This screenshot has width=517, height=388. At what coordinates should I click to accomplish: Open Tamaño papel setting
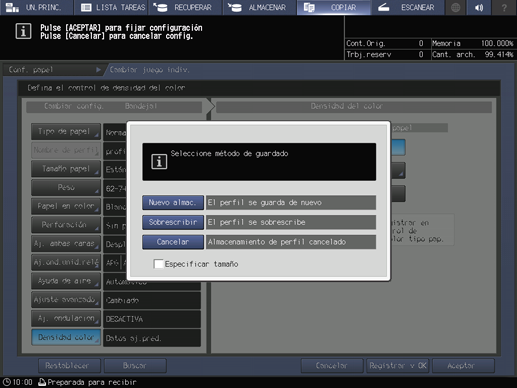66,169
